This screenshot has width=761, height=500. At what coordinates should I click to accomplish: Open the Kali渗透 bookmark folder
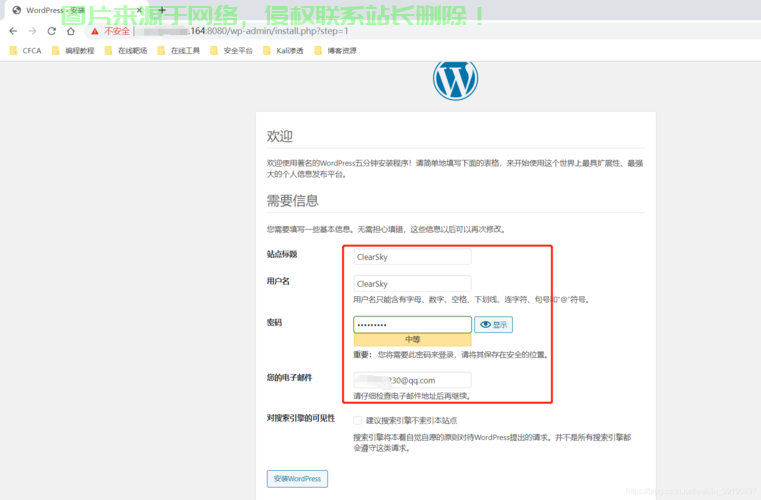pos(283,50)
